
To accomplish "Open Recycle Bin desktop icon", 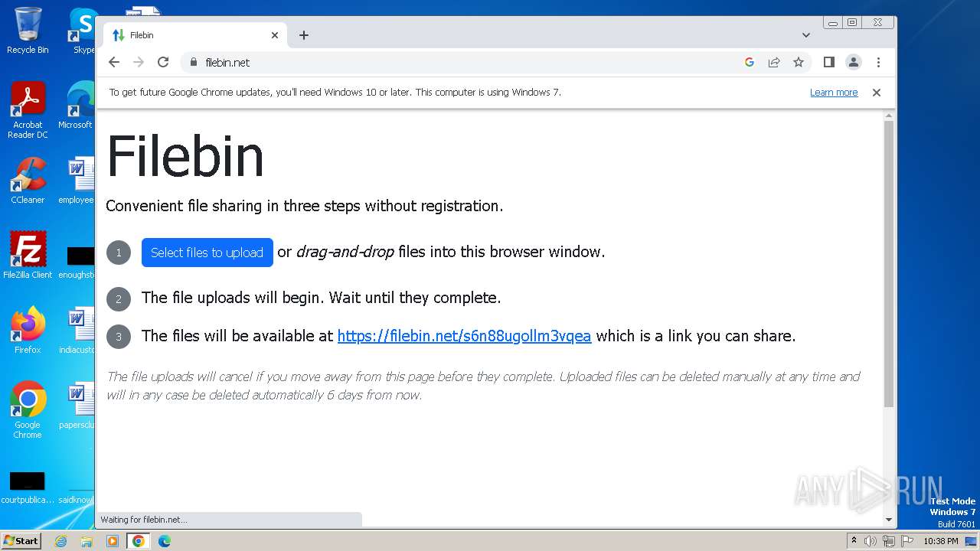I will coord(28,31).
